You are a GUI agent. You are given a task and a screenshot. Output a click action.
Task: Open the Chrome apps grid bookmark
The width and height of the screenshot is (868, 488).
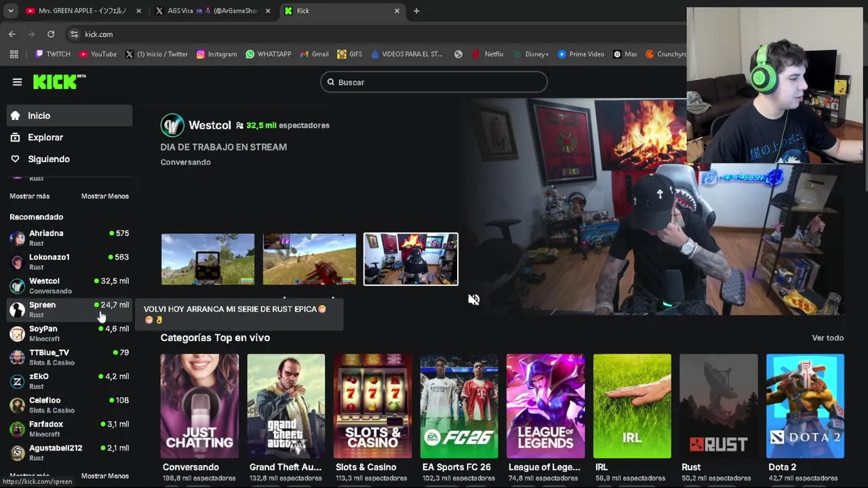[x=14, y=54]
